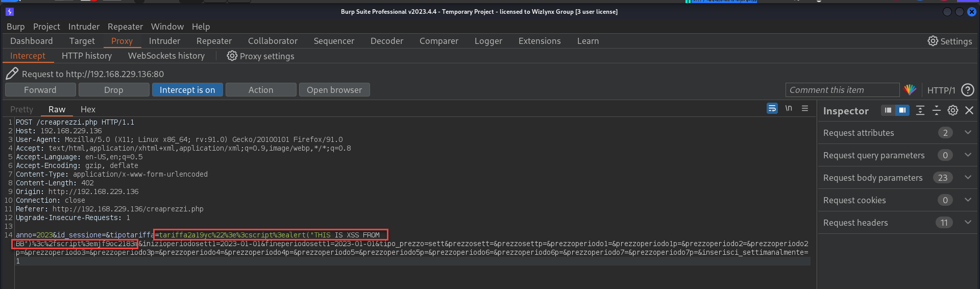Click the Request body parameters count 23
980x289 pixels.
click(x=943, y=178)
